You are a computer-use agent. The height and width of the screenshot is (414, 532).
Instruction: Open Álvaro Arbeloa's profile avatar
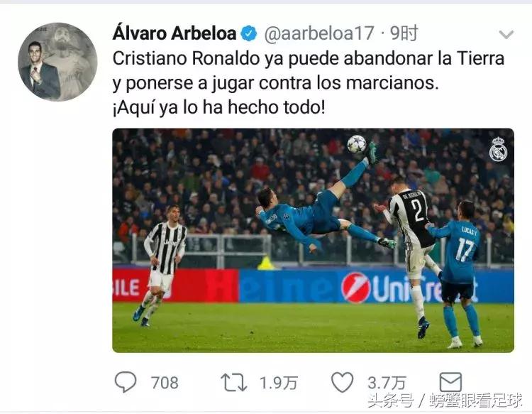(x=57, y=62)
